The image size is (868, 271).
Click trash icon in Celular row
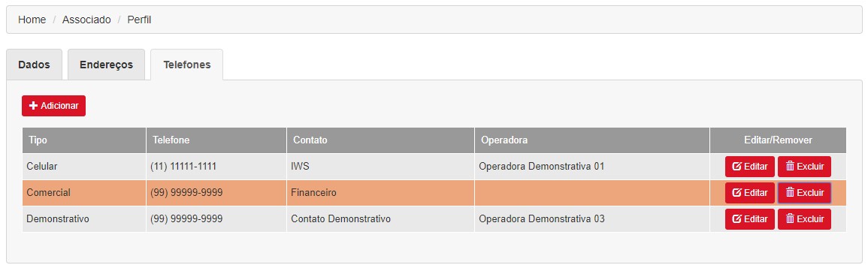[790, 167]
